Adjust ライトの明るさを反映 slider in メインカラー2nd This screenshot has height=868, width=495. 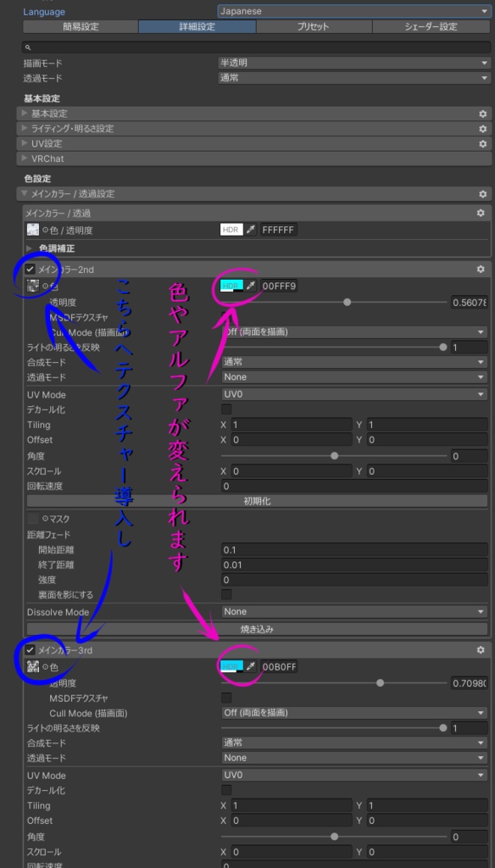pyautogui.click(x=334, y=347)
